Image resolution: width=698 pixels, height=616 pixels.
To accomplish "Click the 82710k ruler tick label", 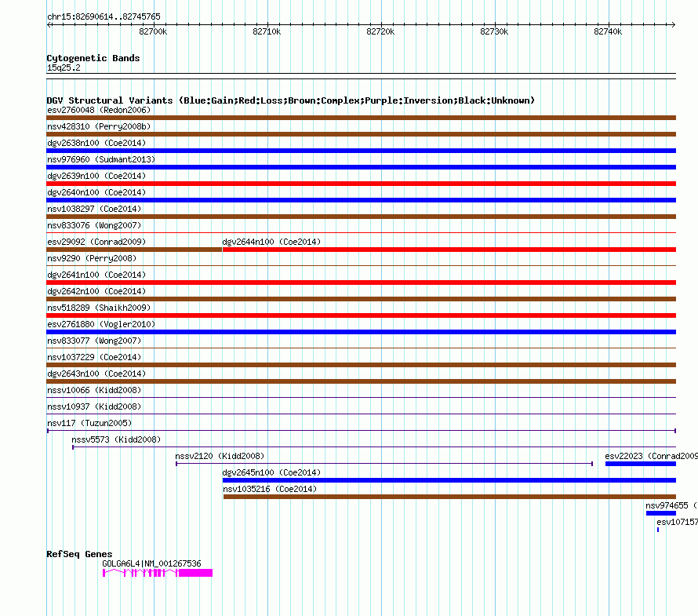I will tap(267, 31).
